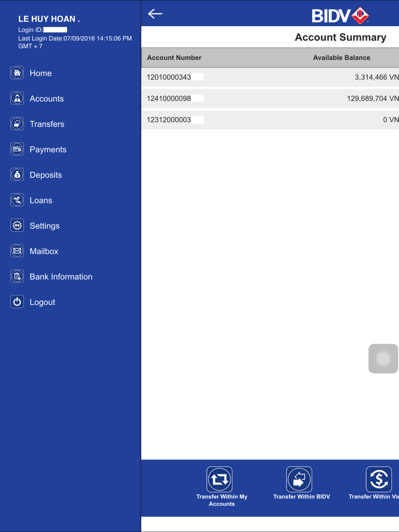
Task: Tap the Settings gear icon
Action: tap(17, 226)
